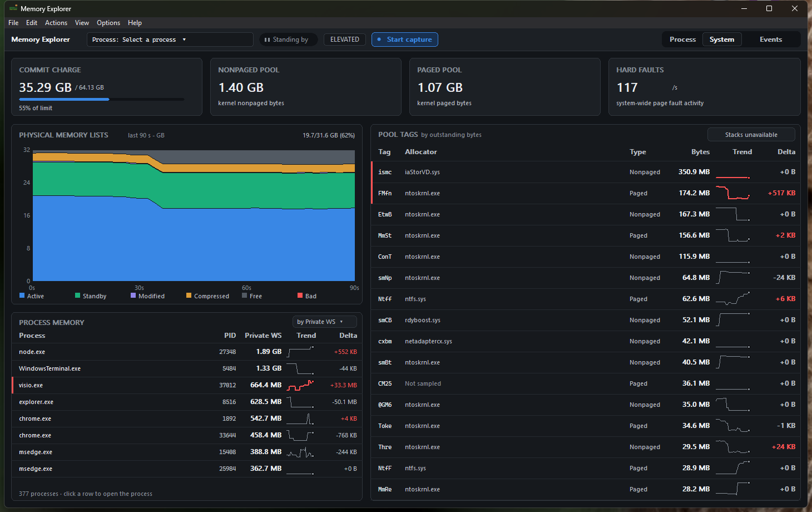Open msedge.exe with PID 25984

click(187, 469)
